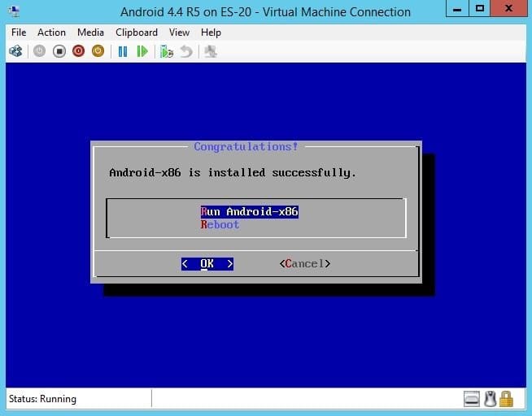Open the Media menu
The width and height of the screenshot is (532, 416).
point(90,32)
